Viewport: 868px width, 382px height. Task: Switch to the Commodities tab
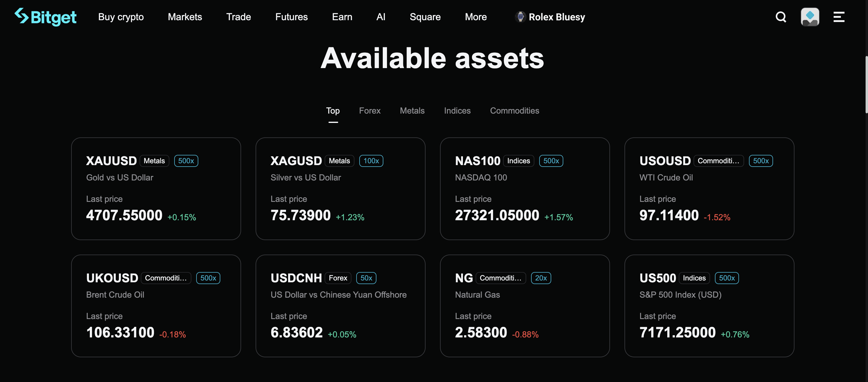click(514, 111)
